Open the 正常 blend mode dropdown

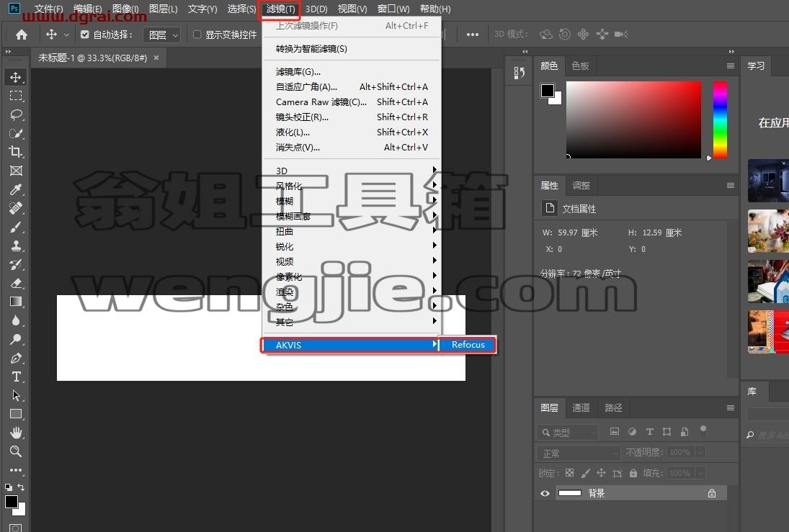pyautogui.click(x=578, y=454)
